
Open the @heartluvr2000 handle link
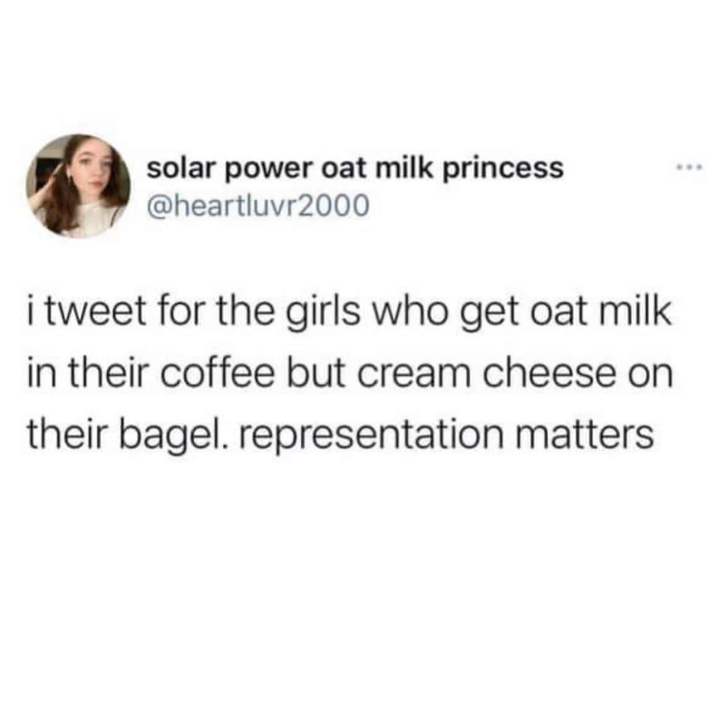[258, 205]
